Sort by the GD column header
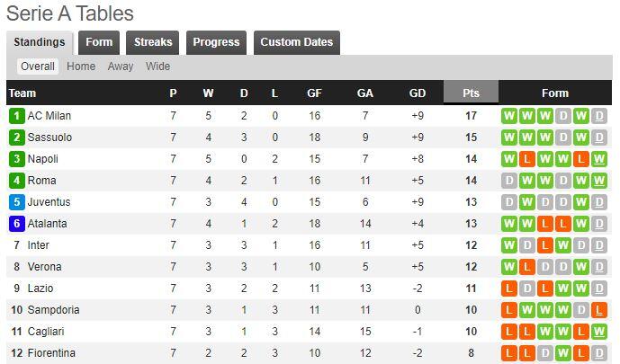Screen dimensions: 620x364 [x=418, y=93]
